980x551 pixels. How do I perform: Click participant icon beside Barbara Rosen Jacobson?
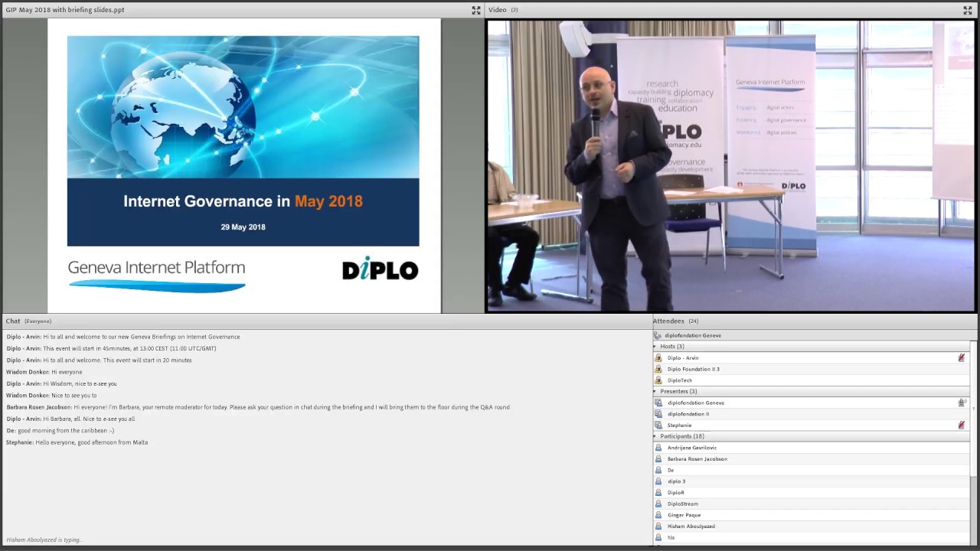pos(658,458)
